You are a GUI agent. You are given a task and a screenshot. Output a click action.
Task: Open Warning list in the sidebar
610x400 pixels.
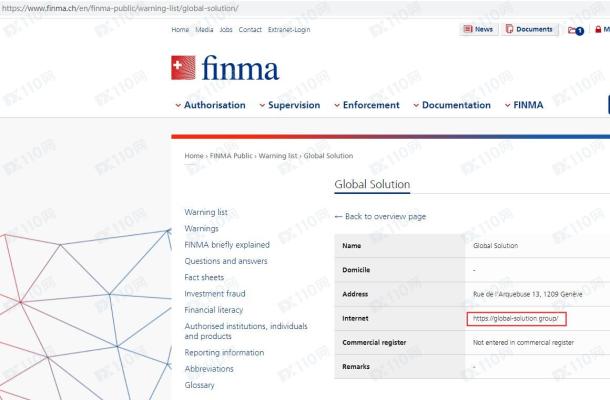[206, 212]
